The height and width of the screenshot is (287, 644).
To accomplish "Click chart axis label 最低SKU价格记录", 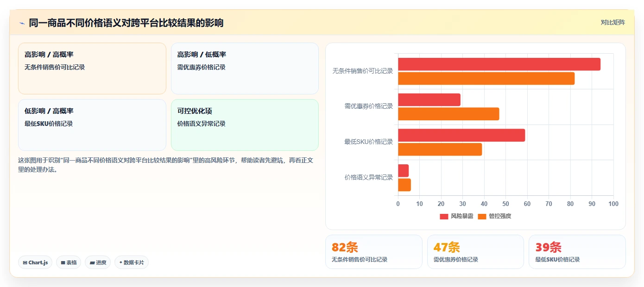I will 369,142.
